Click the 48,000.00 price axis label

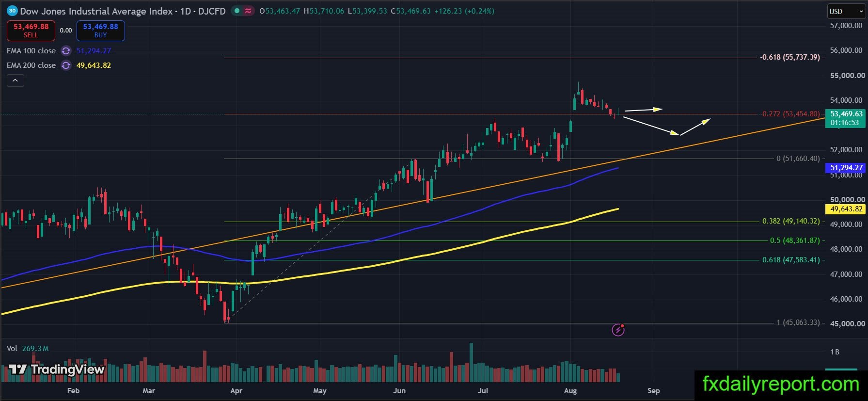tap(846, 249)
